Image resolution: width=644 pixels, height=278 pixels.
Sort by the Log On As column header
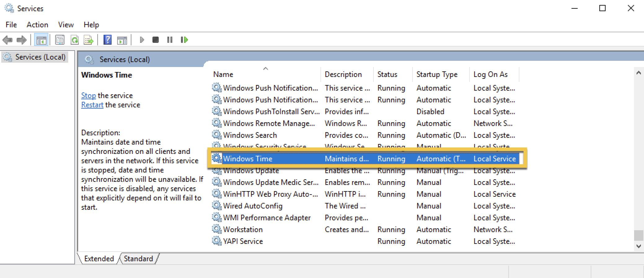click(494, 74)
